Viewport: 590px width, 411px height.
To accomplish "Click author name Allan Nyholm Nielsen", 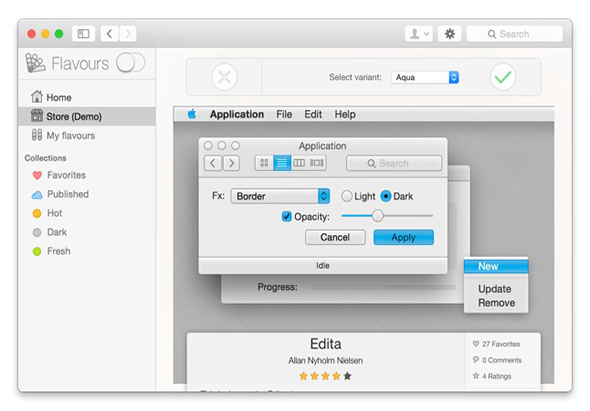I will pos(325,361).
